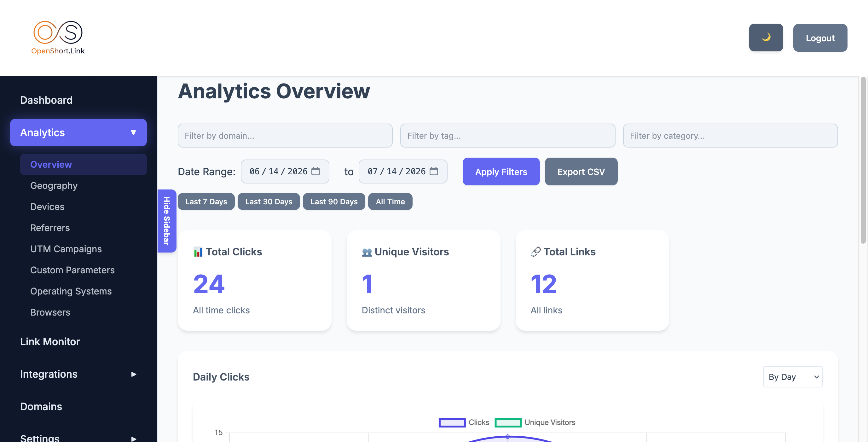Select the All Time preset
The image size is (868, 442).
390,202
